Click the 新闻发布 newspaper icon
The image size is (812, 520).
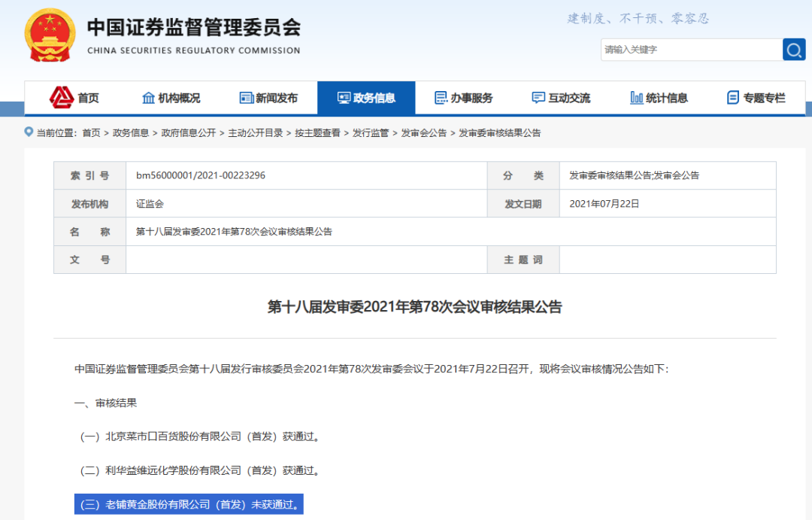click(x=247, y=98)
